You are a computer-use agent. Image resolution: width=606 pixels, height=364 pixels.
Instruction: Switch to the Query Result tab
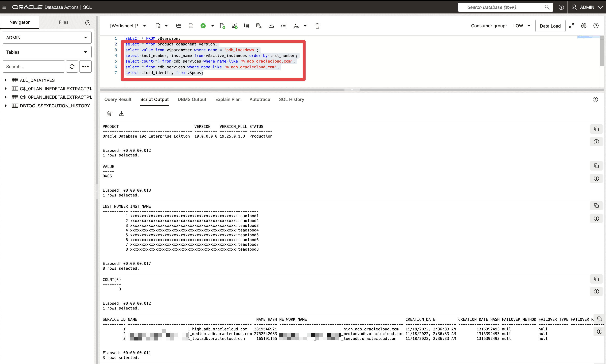click(118, 99)
